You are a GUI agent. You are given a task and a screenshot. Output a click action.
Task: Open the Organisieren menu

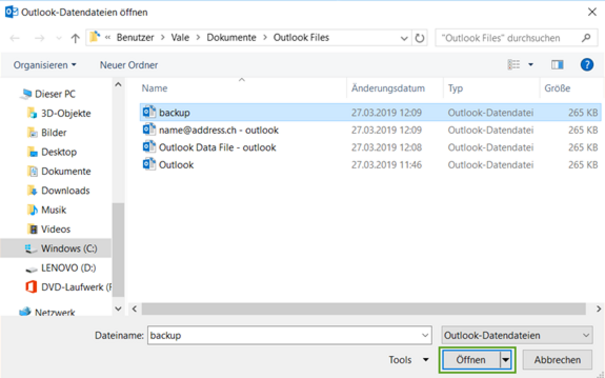coord(45,65)
